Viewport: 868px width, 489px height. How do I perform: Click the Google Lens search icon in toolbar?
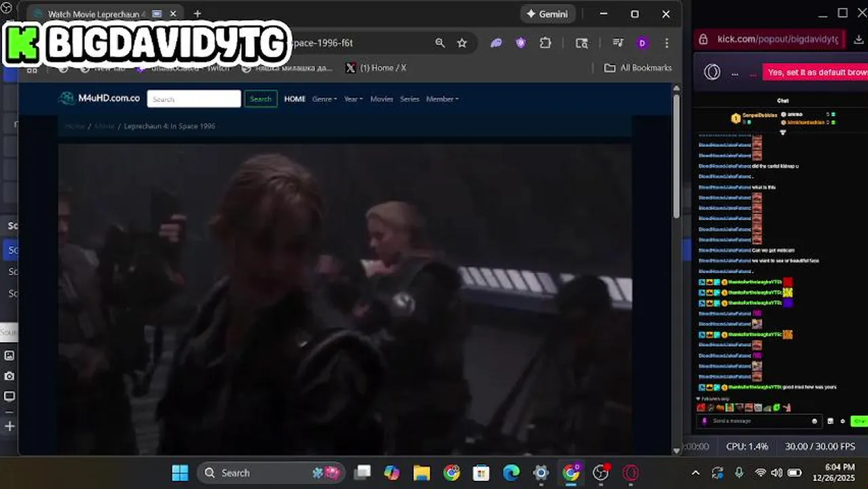tap(582, 43)
